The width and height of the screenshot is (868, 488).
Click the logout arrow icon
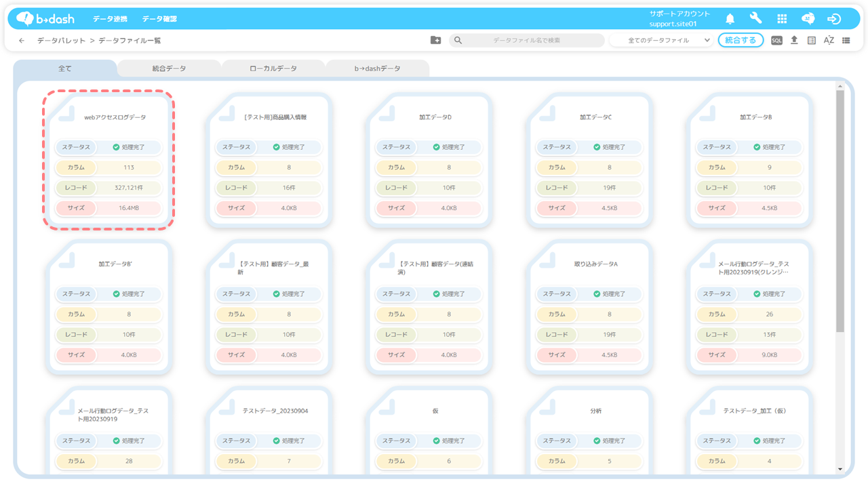pos(834,18)
